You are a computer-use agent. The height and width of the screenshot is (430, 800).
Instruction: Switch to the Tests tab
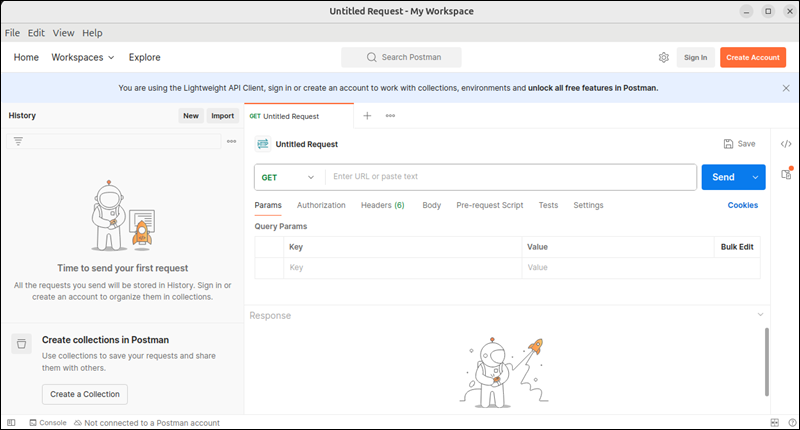(548, 205)
